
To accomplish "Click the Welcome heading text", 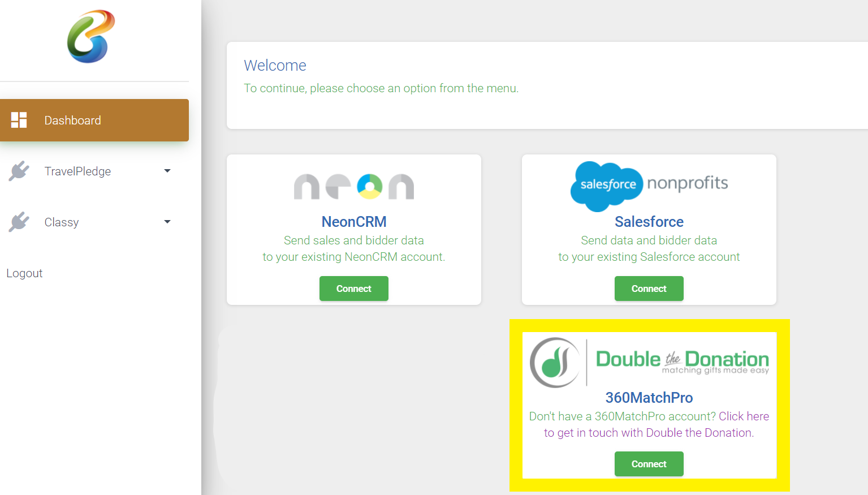I will [x=275, y=66].
